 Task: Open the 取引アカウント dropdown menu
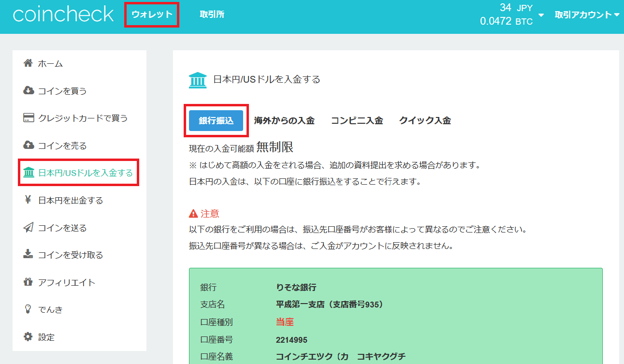587,15
